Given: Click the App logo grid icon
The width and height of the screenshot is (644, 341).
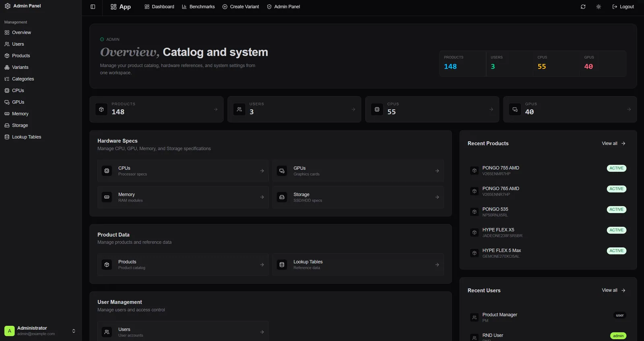Looking at the screenshot, I should 114,7.
